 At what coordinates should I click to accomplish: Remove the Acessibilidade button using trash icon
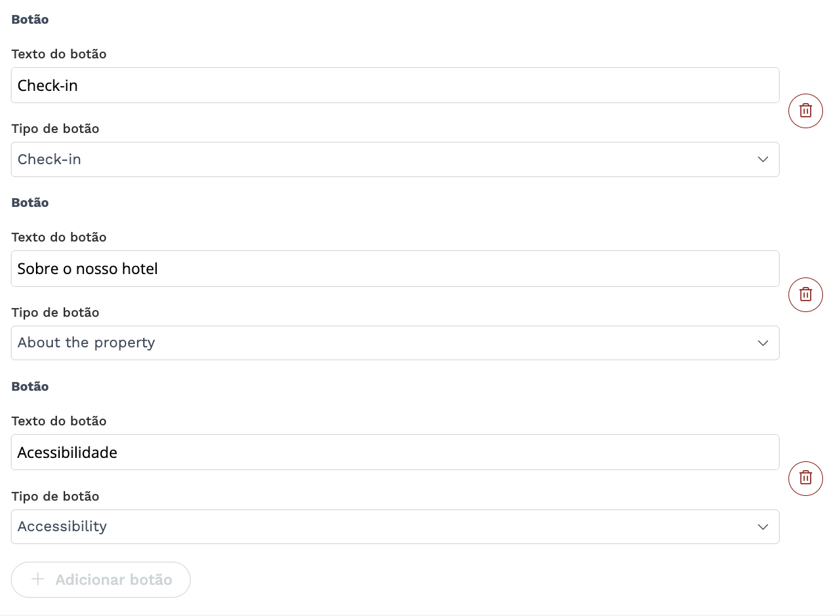click(805, 478)
